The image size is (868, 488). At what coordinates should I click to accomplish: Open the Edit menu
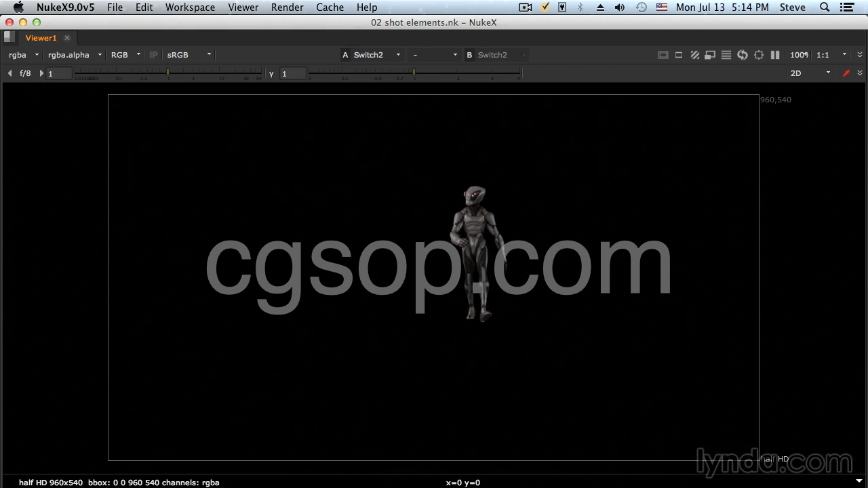point(144,7)
